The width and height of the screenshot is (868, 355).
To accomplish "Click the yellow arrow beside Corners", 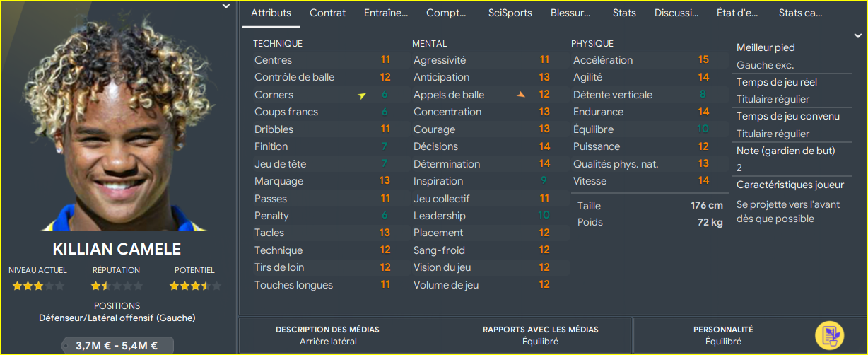I will click(x=362, y=95).
